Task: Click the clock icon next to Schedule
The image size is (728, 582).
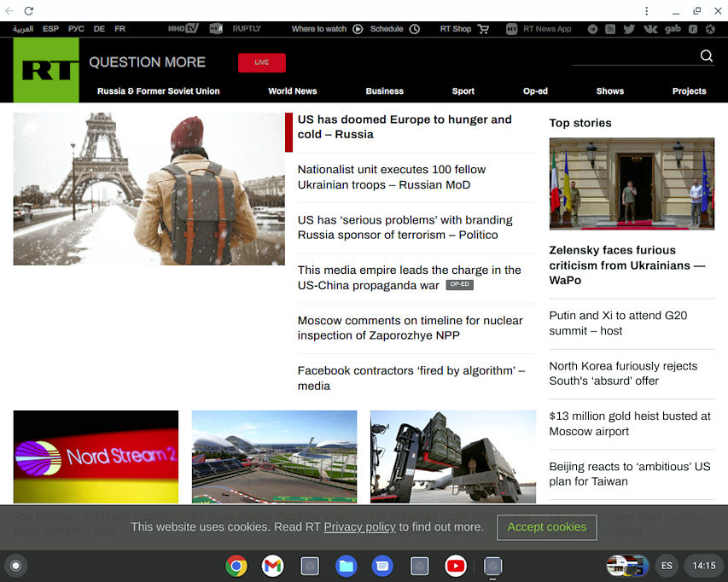Action: coord(415,29)
